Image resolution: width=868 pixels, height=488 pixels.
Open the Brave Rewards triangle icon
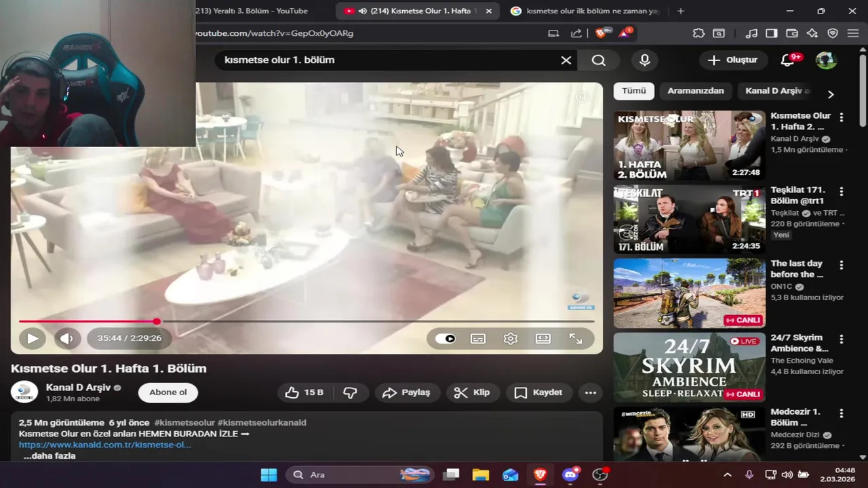626,33
